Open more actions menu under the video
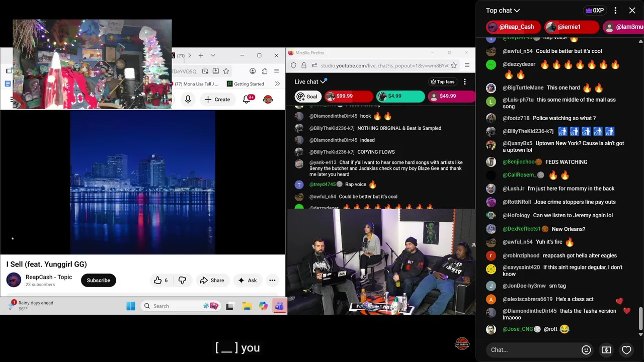 (272, 281)
